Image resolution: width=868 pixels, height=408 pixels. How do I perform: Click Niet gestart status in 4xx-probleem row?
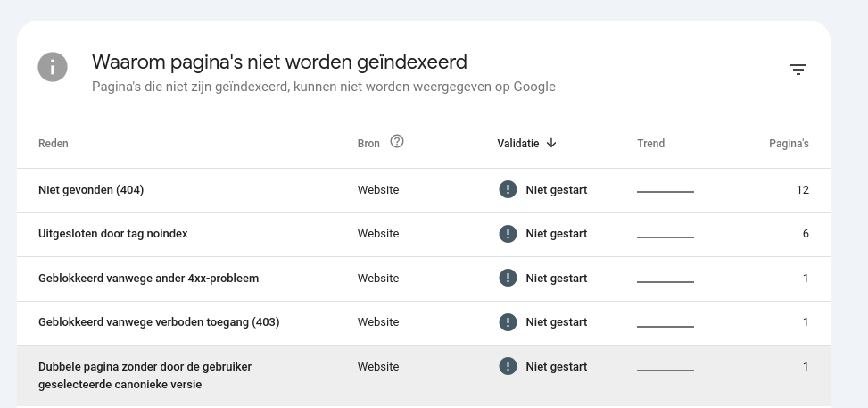(557, 279)
